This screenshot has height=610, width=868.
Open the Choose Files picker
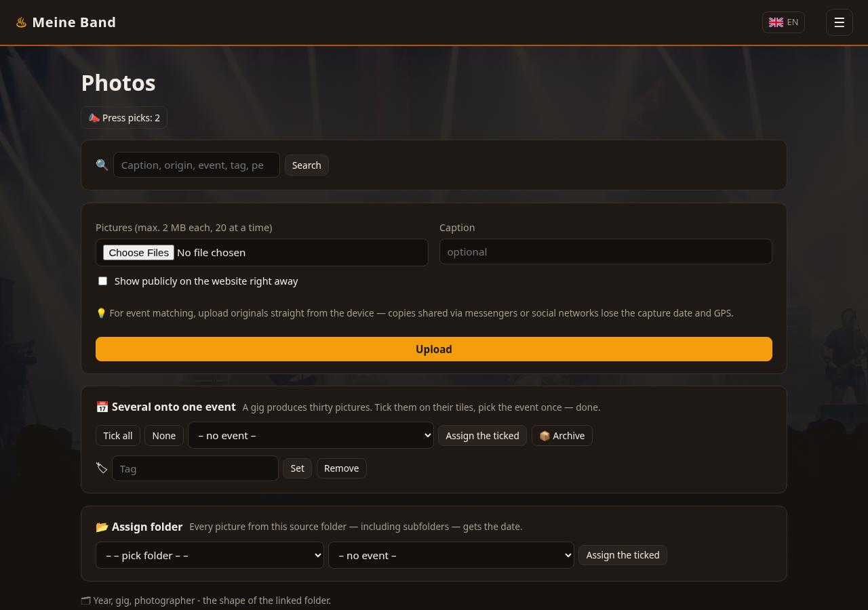pyautogui.click(x=139, y=252)
